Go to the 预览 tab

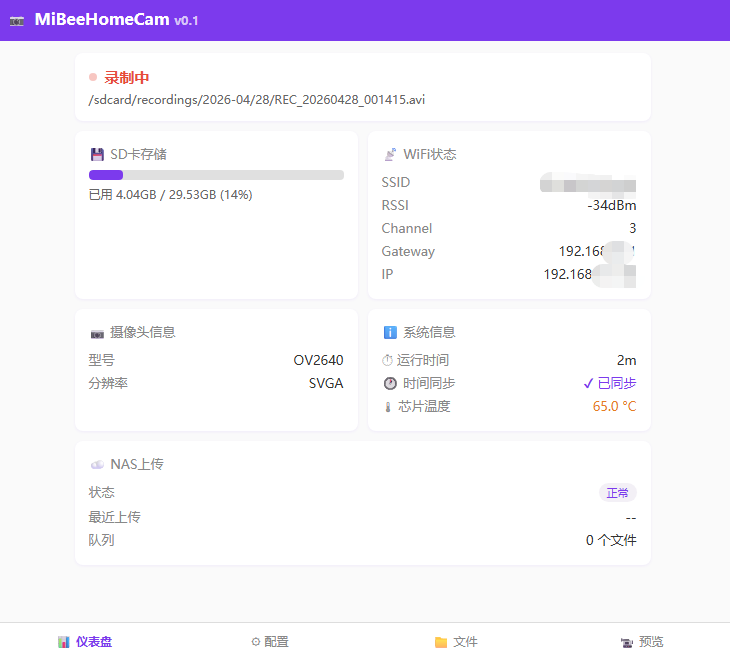(642, 642)
